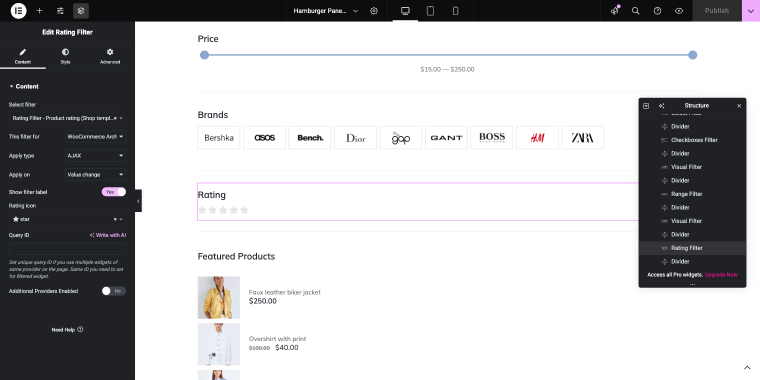Screen dimensions: 760x380
Task: Click the scroll to top arrow
Action: 747,368
